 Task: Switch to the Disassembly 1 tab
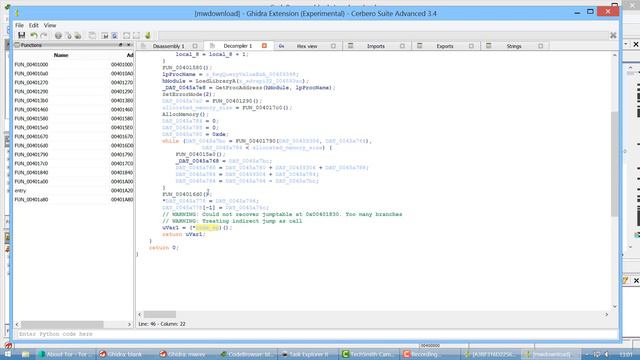(168, 46)
